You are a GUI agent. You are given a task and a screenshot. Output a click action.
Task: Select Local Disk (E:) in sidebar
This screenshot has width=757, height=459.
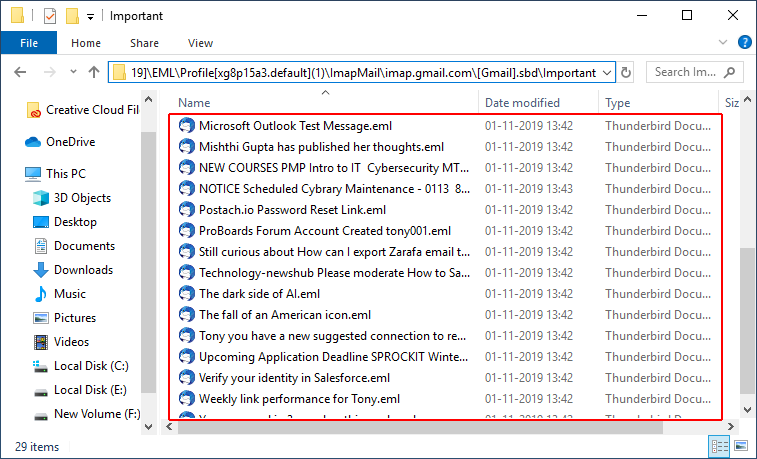point(80,390)
